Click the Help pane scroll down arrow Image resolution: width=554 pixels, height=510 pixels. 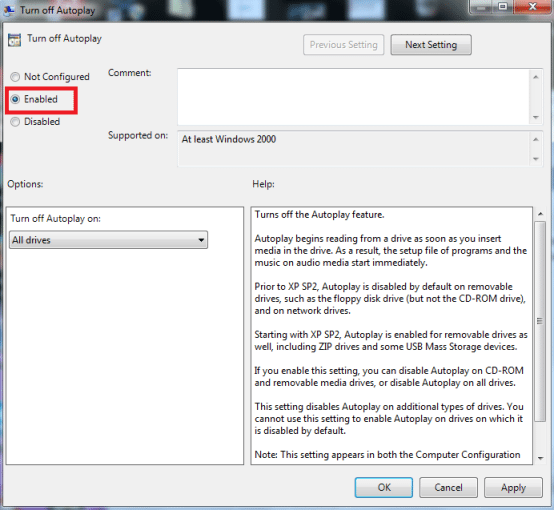(x=540, y=458)
